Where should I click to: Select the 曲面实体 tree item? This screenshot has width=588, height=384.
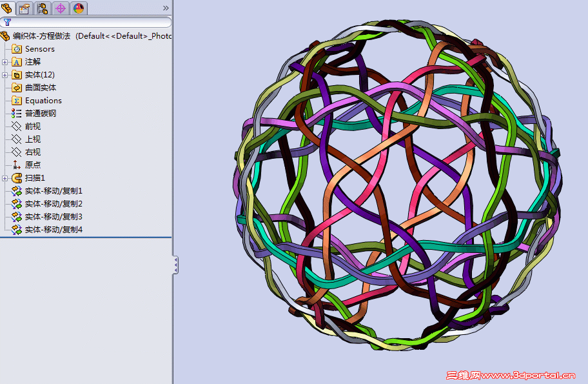click(x=41, y=88)
